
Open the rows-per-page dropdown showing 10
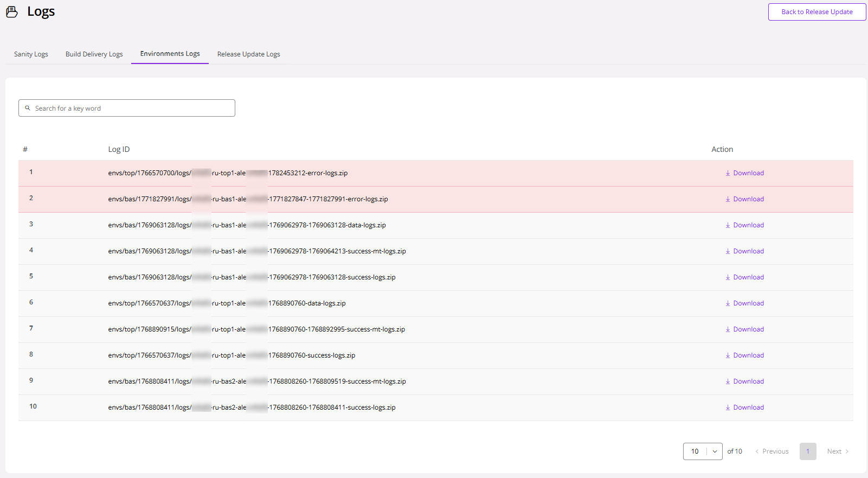point(703,451)
